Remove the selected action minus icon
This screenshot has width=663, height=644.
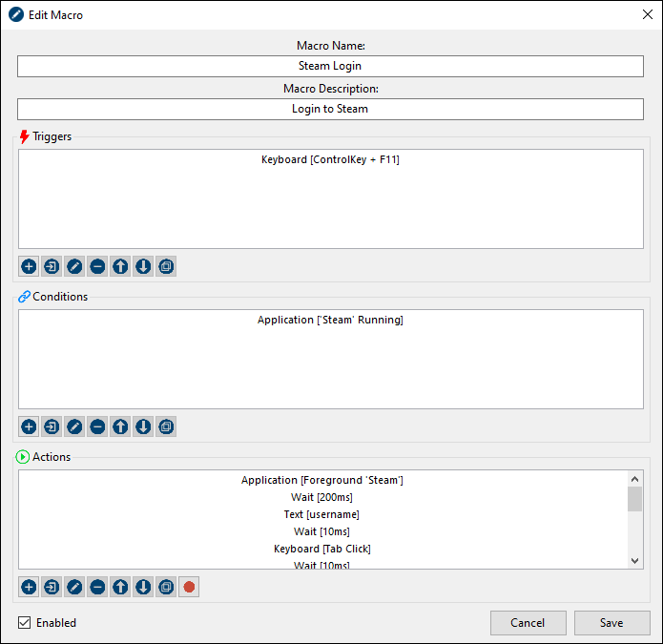pyautogui.click(x=97, y=587)
